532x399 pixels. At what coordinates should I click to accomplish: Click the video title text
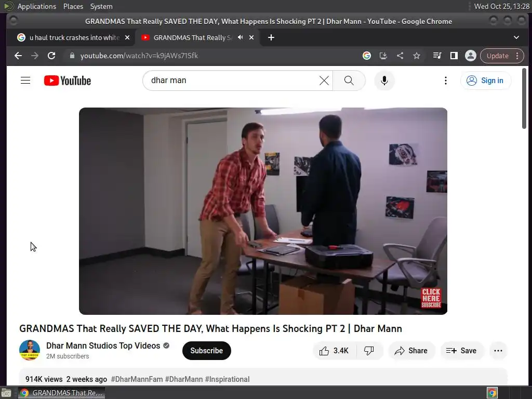click(x=211, y=328)
